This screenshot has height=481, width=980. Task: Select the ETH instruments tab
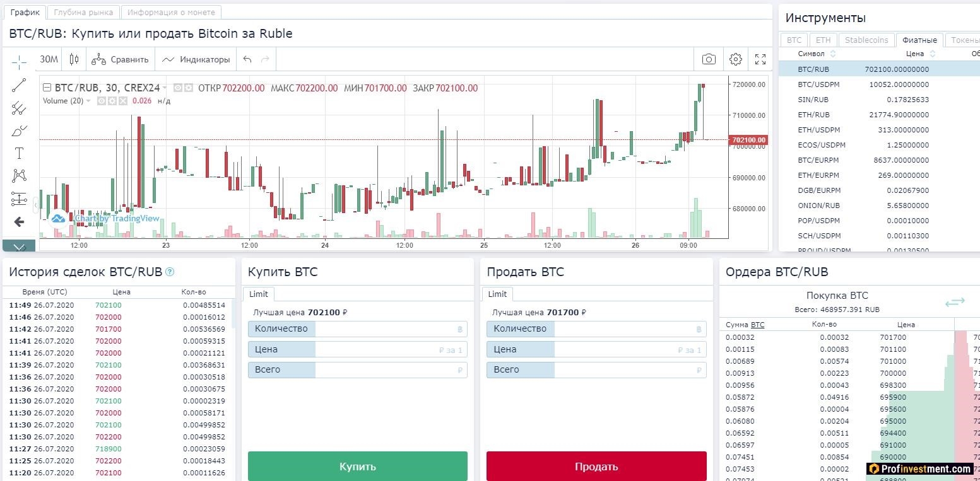[x=824, y=40]
